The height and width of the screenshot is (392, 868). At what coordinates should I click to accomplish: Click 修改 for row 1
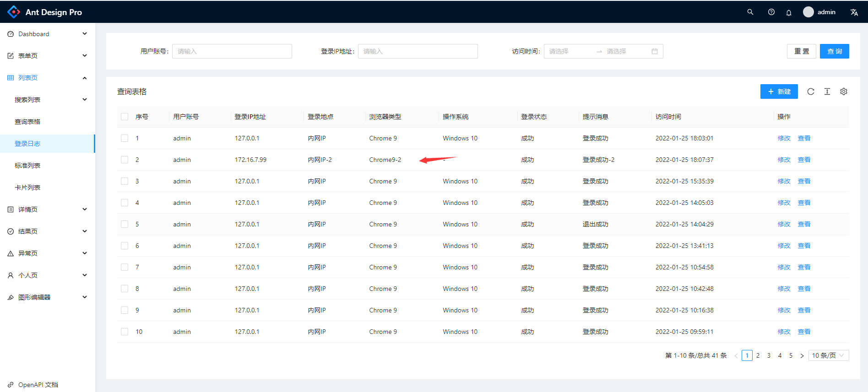784,138
